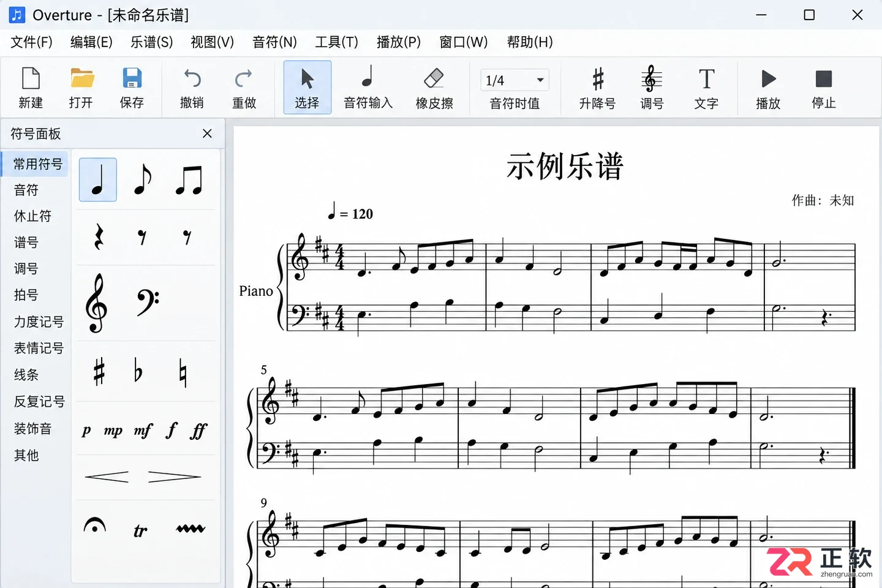Viewport: 882px width, 588px height.
Task: Save the score with 保存
Action: click(132, 88)
